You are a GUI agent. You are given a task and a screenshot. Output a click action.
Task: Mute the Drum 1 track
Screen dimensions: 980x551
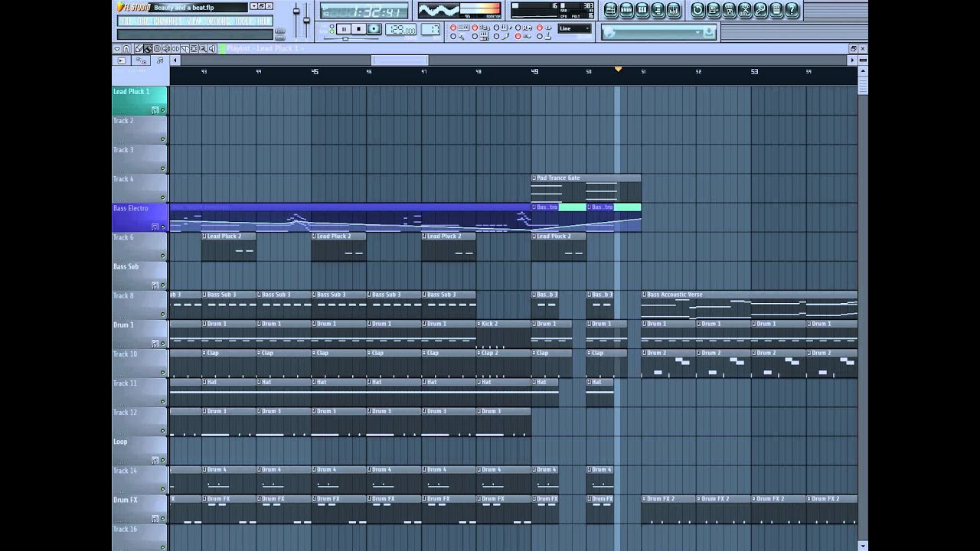[162, 343]
